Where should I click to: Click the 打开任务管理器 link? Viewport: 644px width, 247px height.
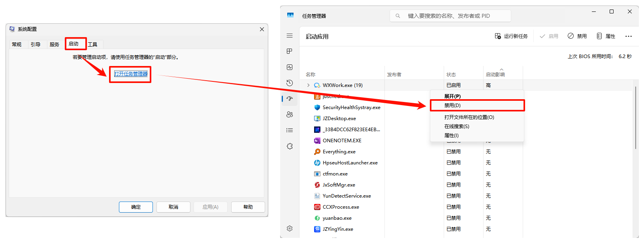click(131, 74)
